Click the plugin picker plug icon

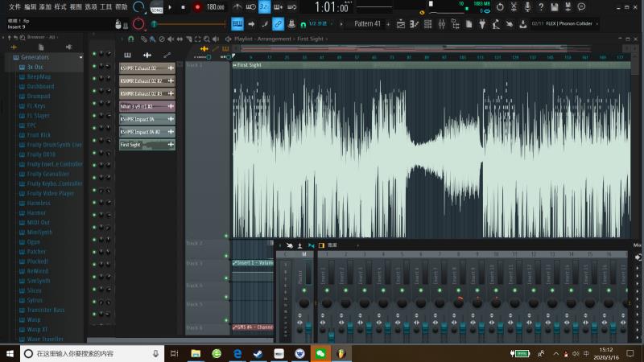tap(482, 24)
